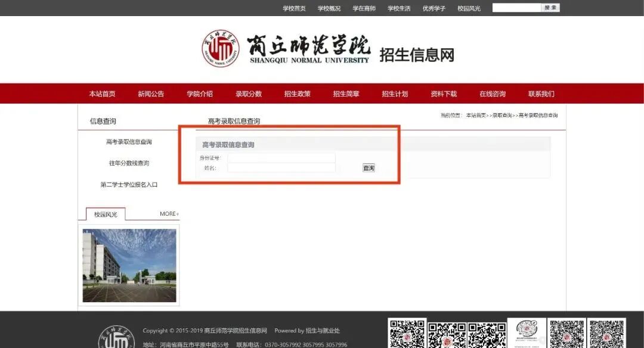Open the 新闻公告 section
644x348 pixels.
click(x=151, y=94)
